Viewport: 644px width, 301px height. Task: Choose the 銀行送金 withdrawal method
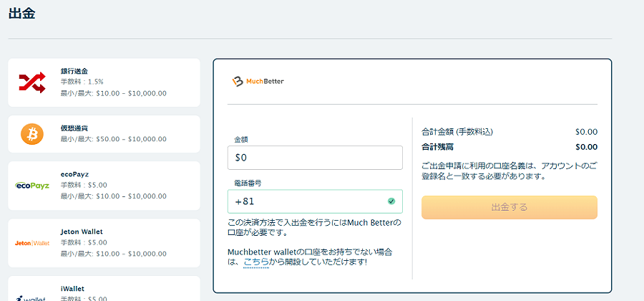pos(104,82)
